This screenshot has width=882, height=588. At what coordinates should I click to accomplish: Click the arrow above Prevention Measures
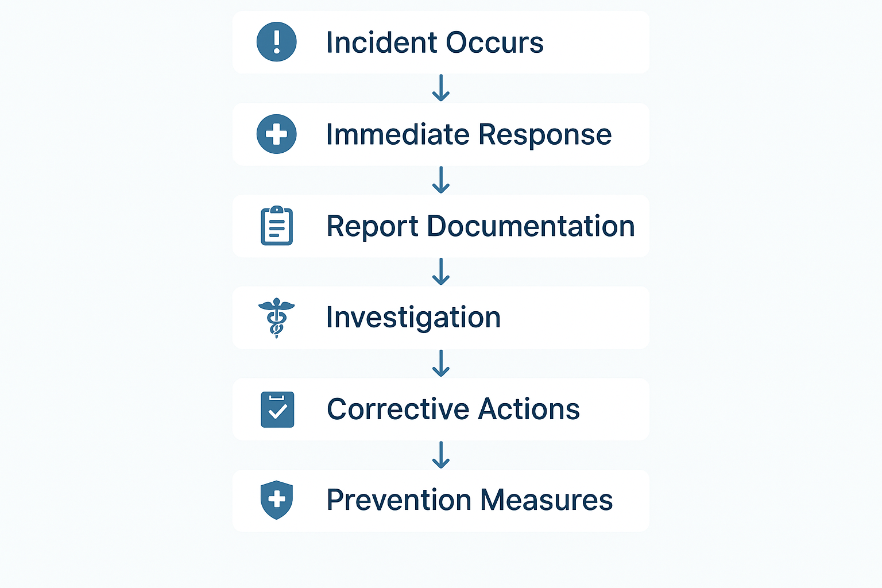[x=440, y=455]
